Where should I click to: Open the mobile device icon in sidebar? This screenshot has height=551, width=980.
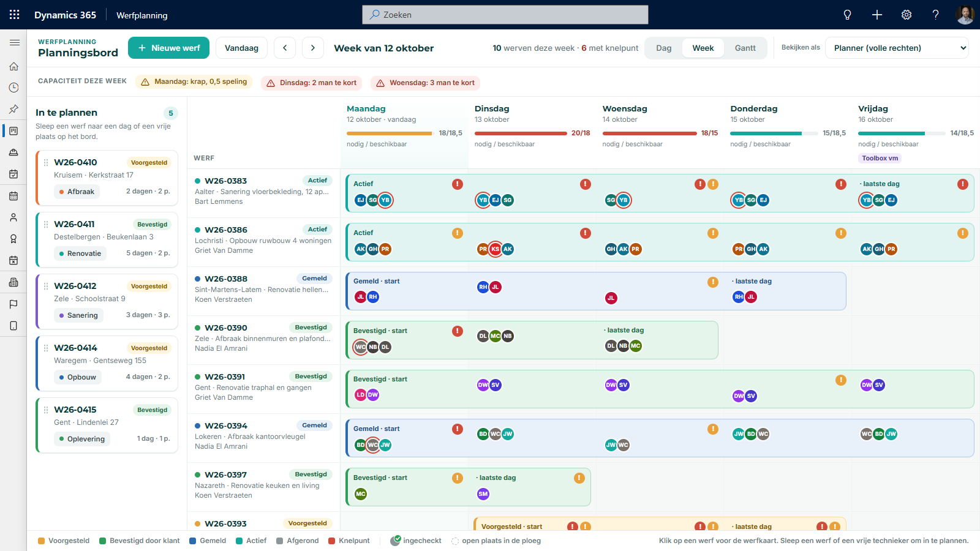[13, 326]
